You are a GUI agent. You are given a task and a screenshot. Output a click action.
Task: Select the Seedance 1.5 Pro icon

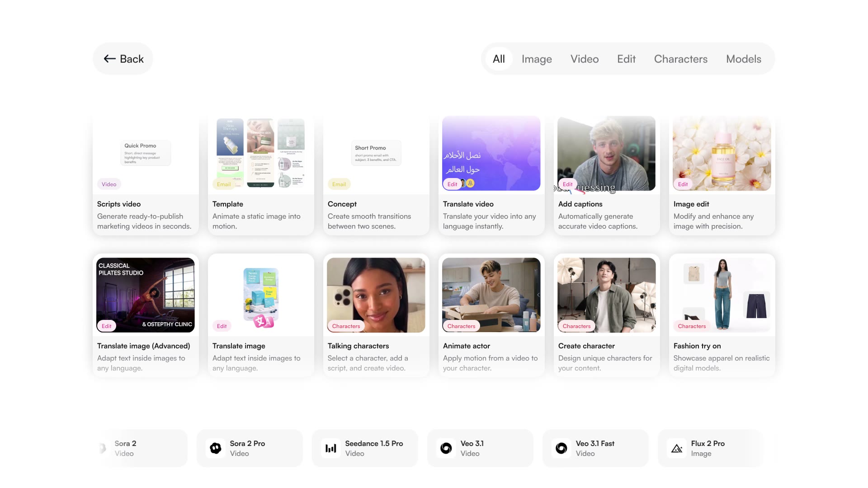(331, 448)
